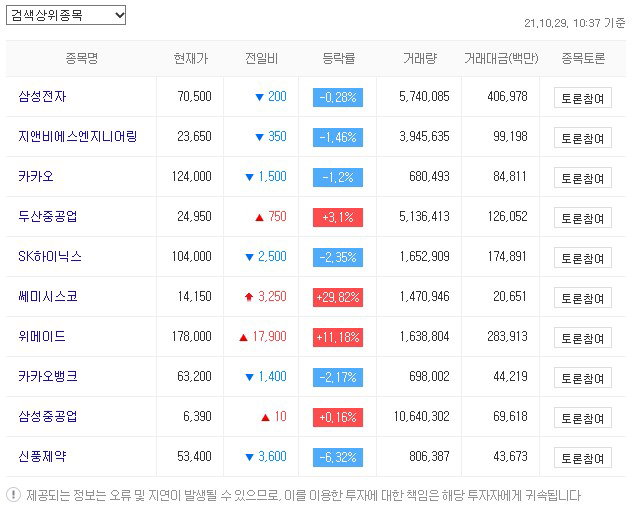This screenshot has width=637, height=511.
Task: Open the 삼성중공업 stock link
Action: 48,417
